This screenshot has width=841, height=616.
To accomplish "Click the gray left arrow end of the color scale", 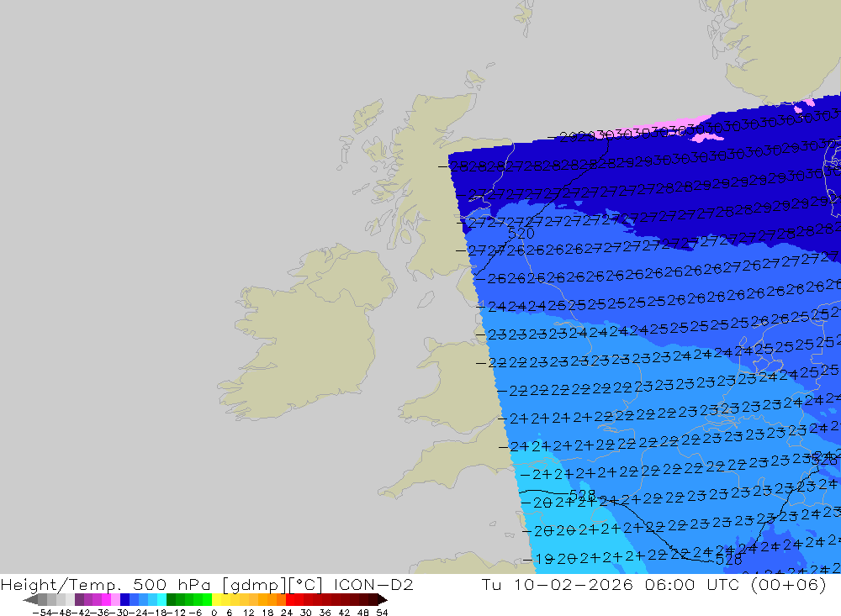I will (30, 600).
